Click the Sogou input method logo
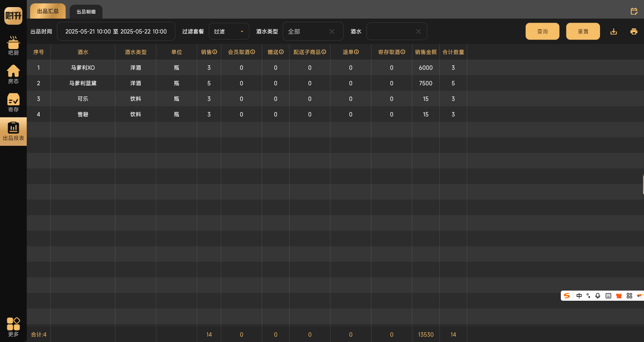The height and width of the screenshot is (342, 644). click(567, 296)
